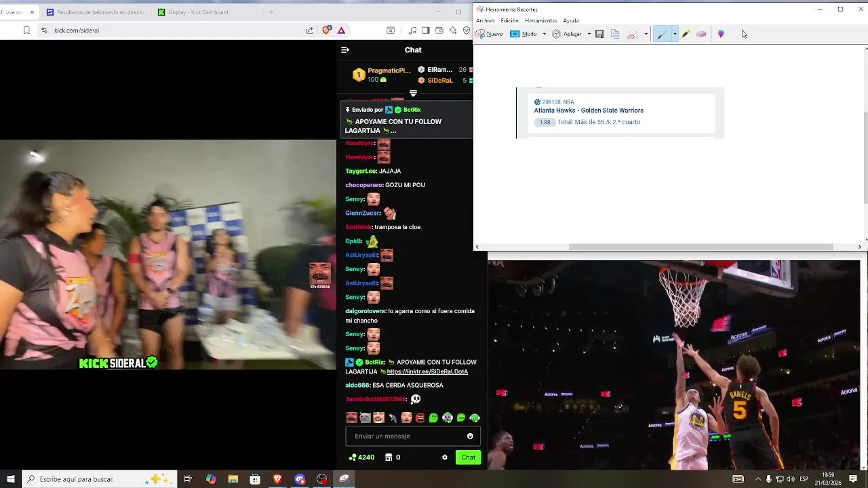Show hidden system tray icons chevron

pos(757,479)
